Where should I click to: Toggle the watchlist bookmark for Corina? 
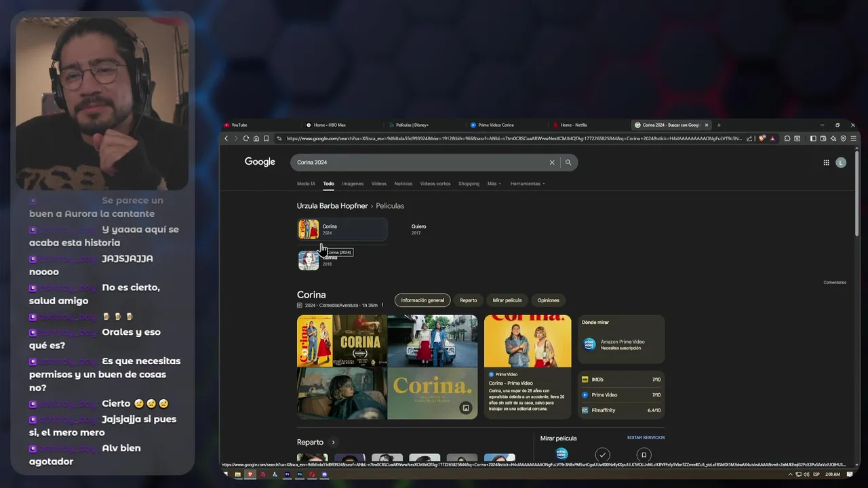coord(644,455)
